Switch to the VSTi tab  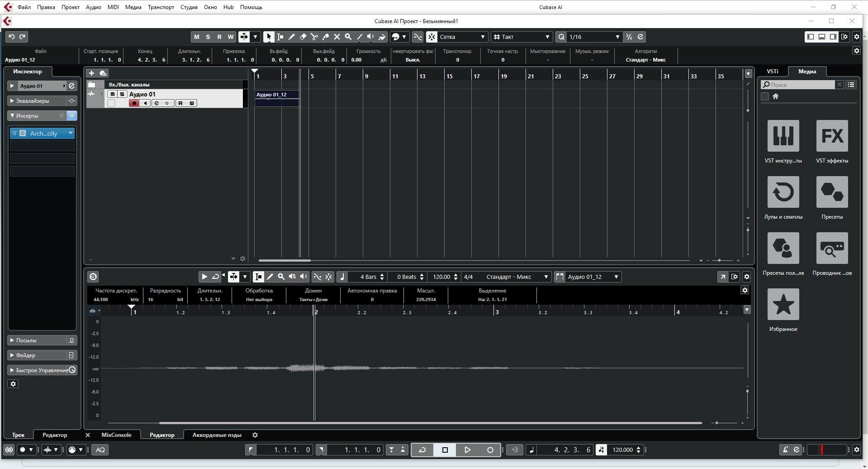coord(773,71)
